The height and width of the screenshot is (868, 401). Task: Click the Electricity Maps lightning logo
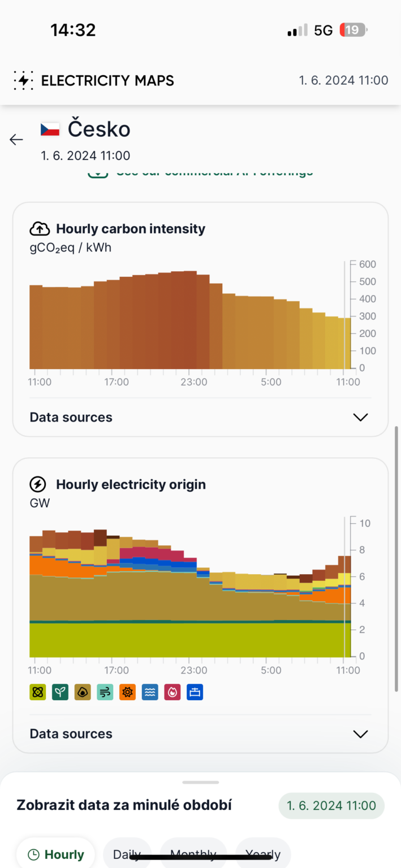pyautogui.click(x=23, y=80)
